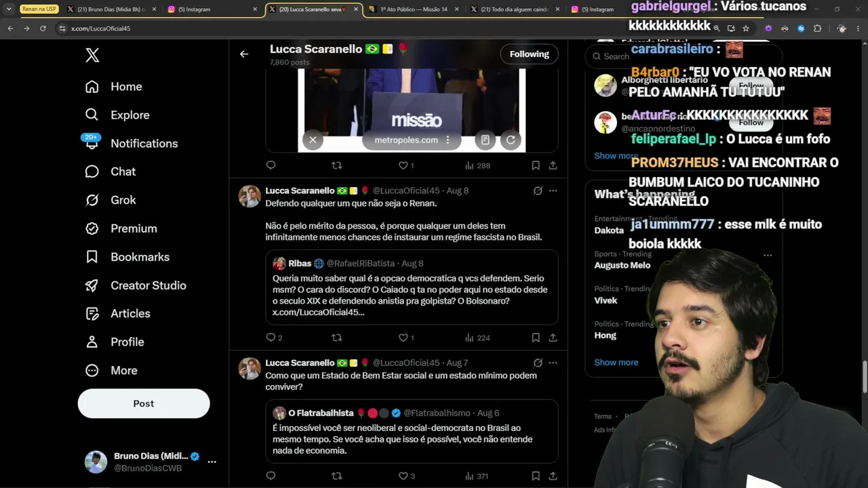Click the Post button
868x488 pixels.
144,403
